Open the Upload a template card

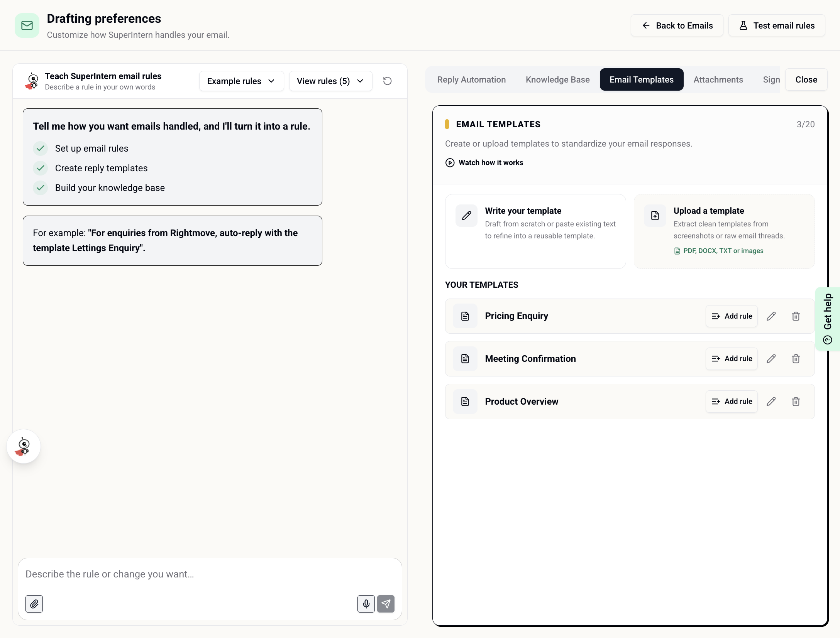tap(724, 231)
